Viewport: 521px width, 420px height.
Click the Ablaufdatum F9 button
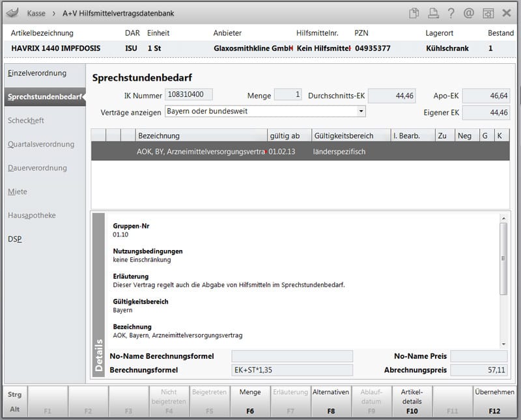click(371, 401)
